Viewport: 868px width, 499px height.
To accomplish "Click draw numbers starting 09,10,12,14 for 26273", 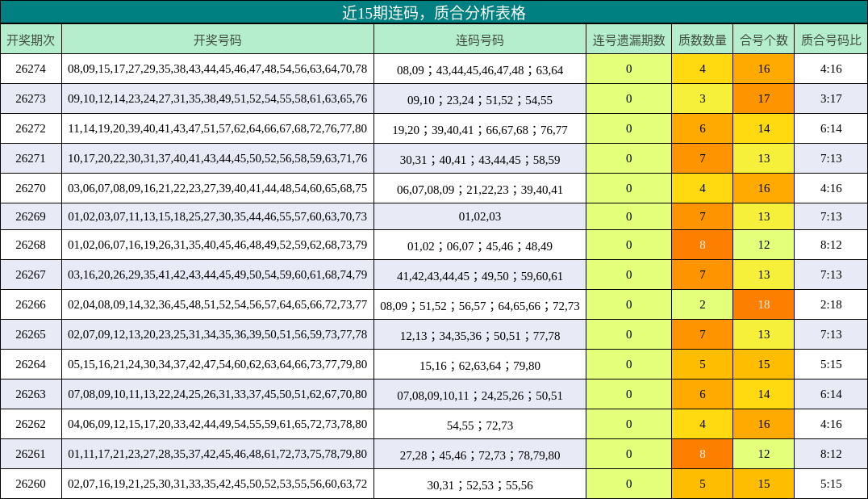I will click(218, 99).
